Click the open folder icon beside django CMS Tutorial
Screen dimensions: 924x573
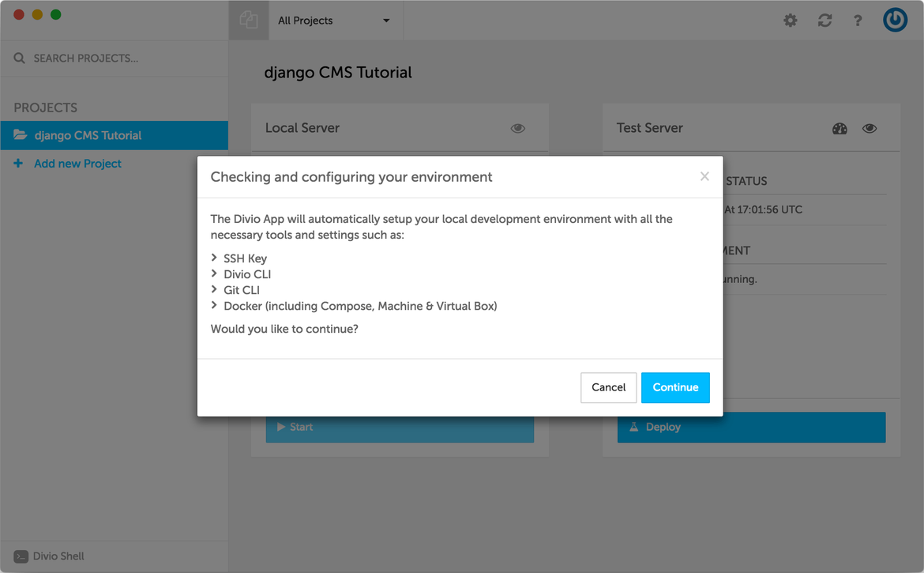(x=21, y=134)
